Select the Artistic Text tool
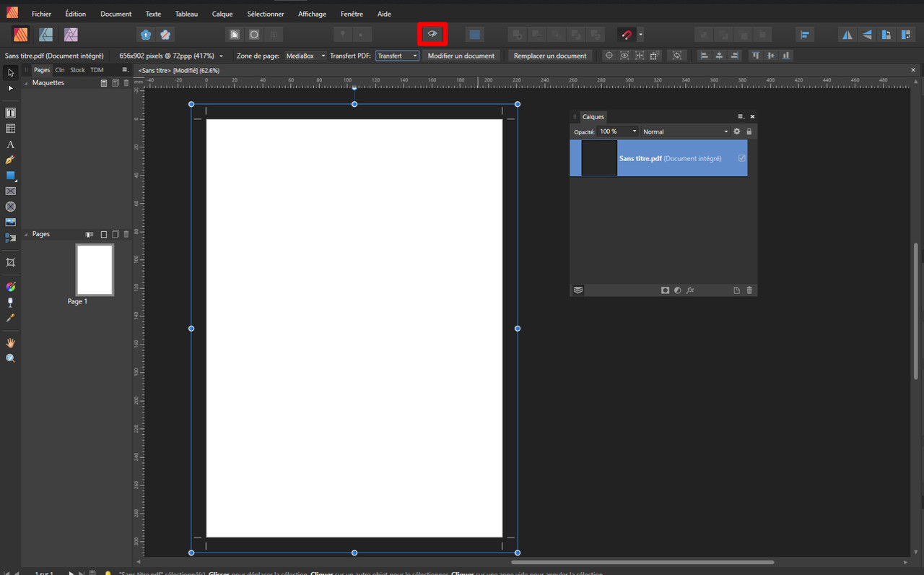Image resolution: width=924 pixels, height=575 pixels. [x=10, y=144]
